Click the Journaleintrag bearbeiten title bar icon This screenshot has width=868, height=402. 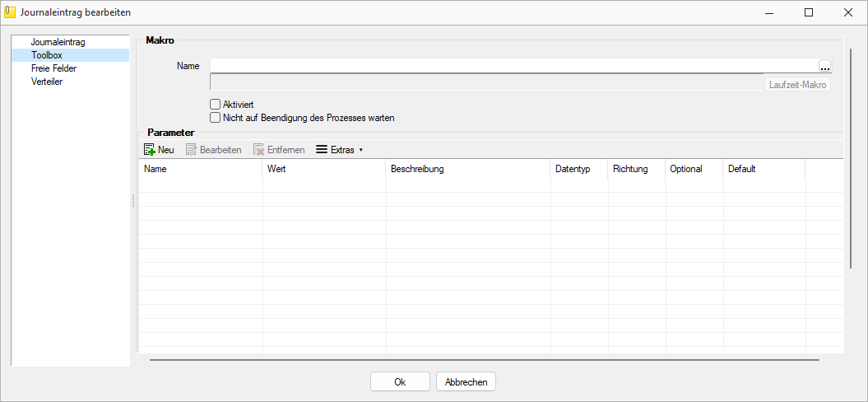(9, 12)
